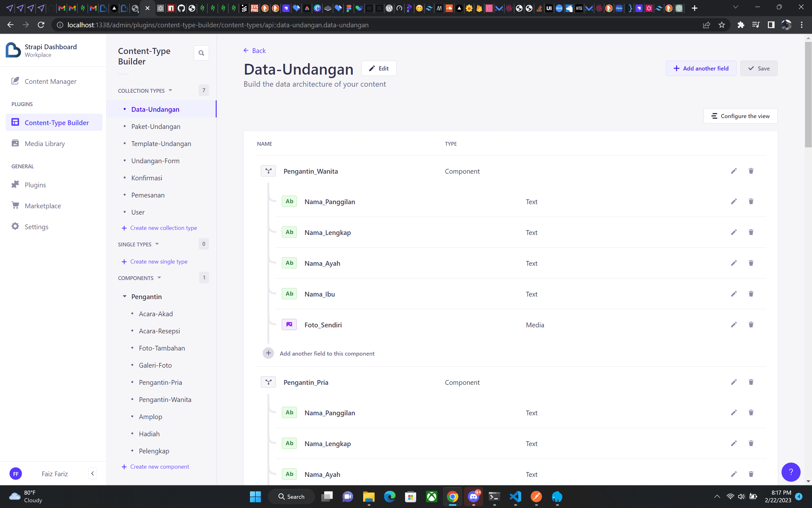Click the browser reload button
Screen dimensions: 812x508
pos(41,25)
